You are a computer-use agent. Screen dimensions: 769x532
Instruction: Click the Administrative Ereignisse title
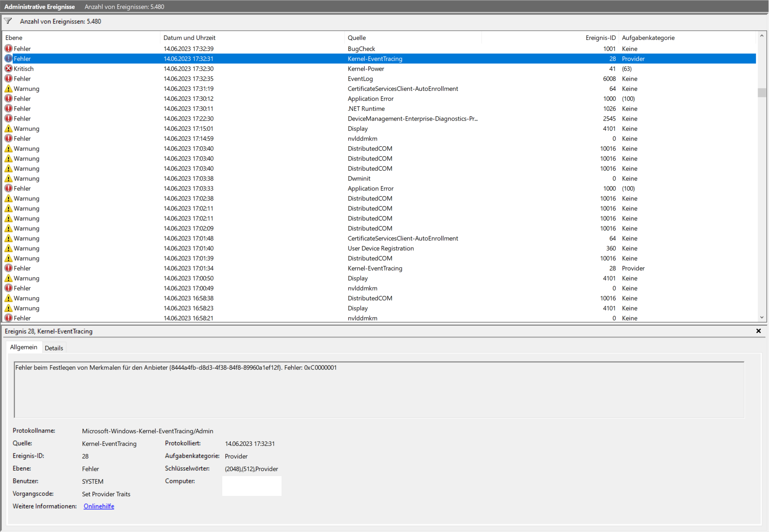tap(40, 7)
